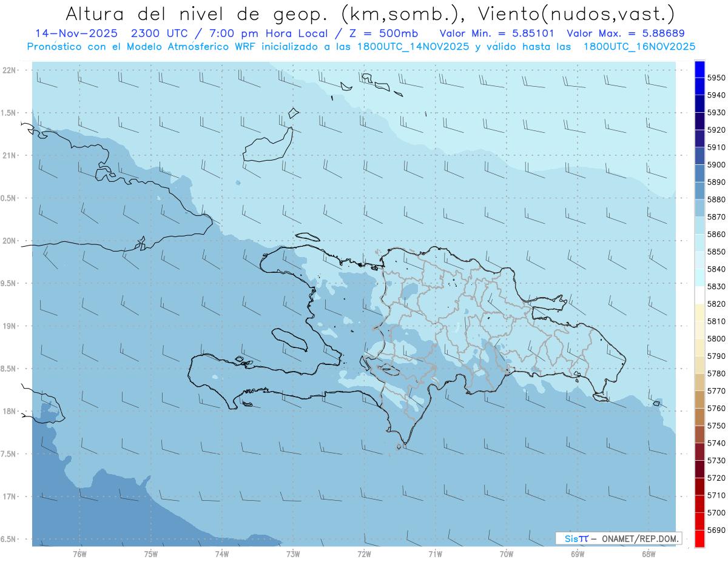Click the 5710 legend value
This screenshot has width=728, height=562.
pyautogui.click(x=716, y=495)
